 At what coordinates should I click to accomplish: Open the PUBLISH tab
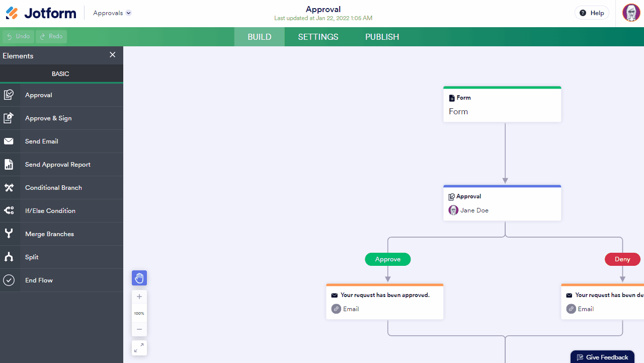click(382, 37)
